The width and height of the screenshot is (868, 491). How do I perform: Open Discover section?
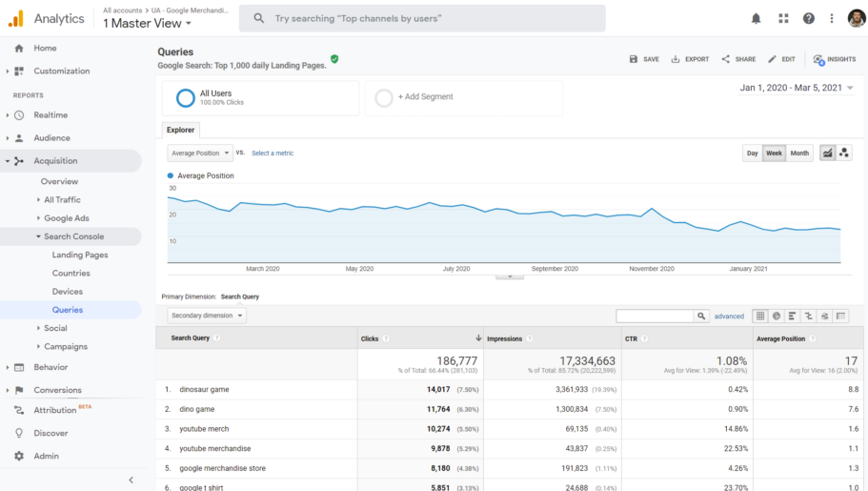(50, 434)
